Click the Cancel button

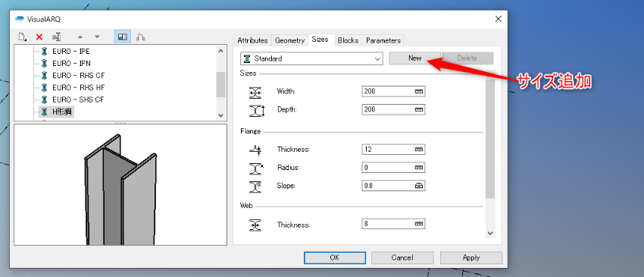coord(402,258)
